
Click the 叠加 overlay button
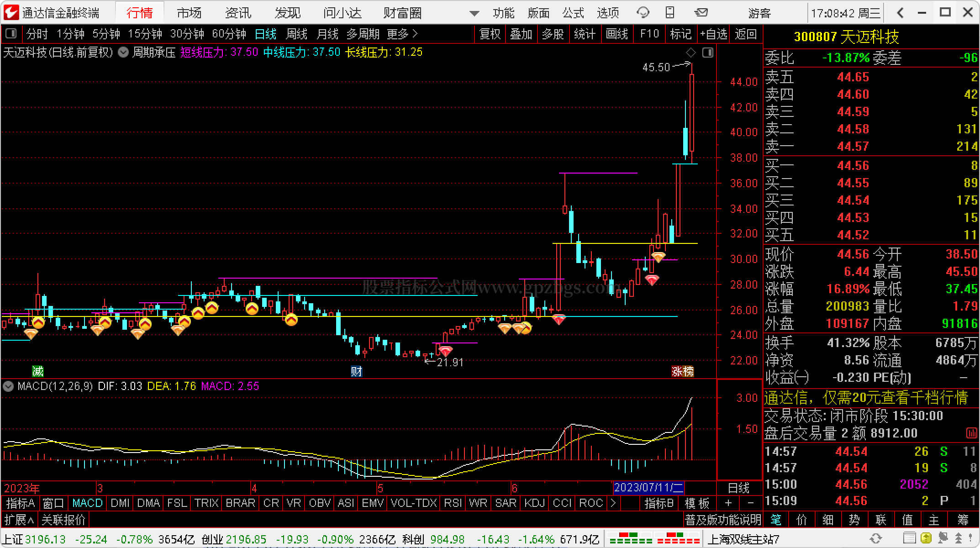pos(522,34)
